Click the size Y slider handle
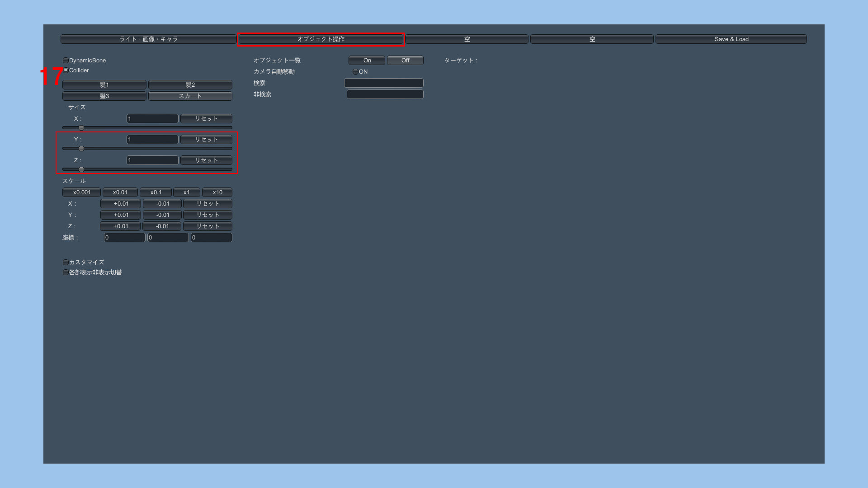868x488 pixels. click(81, 149)
